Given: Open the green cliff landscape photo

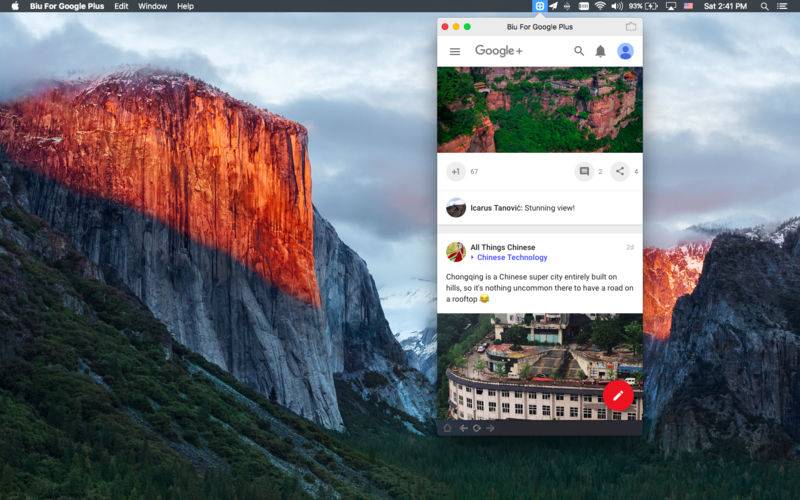Looking at the screenshot, I should pyautogui.click(x=540, y=110).
